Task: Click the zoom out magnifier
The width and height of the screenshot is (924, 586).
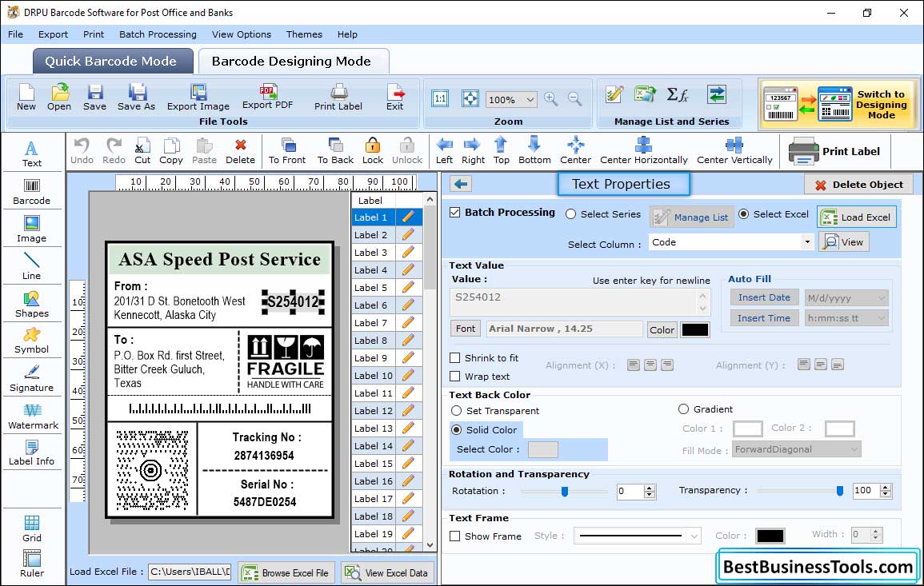Action: pos(574,99)
